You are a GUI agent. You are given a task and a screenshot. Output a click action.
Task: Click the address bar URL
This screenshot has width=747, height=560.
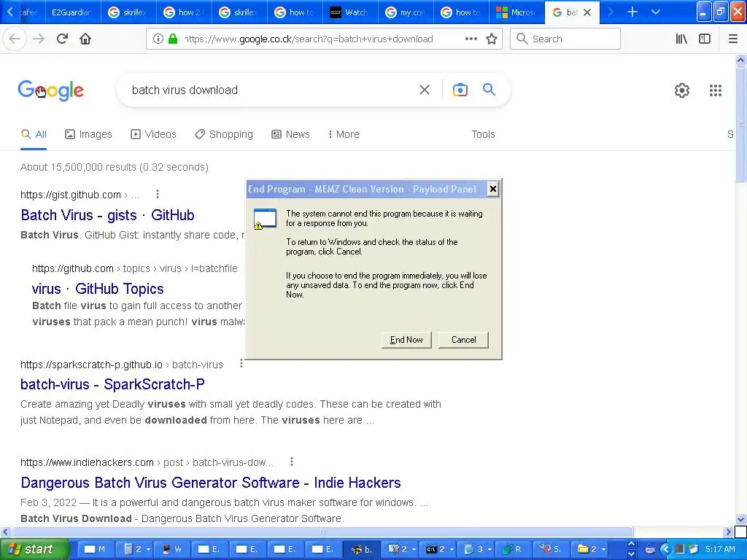click(309, 39)
